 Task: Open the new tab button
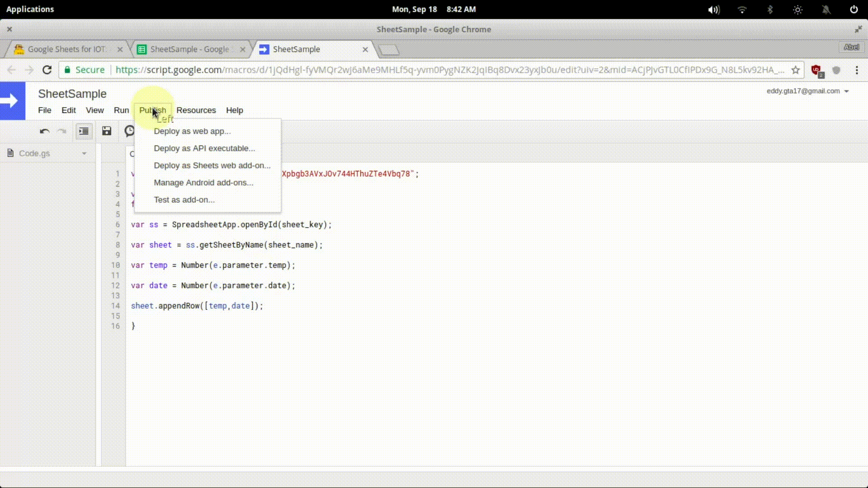(x=388, y=50)
